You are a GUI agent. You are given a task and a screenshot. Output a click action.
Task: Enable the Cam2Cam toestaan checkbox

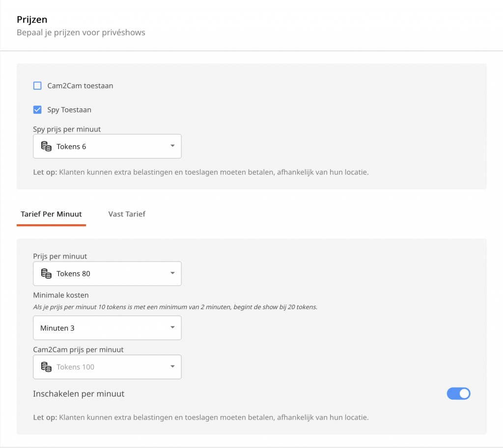tap(37, 86)
